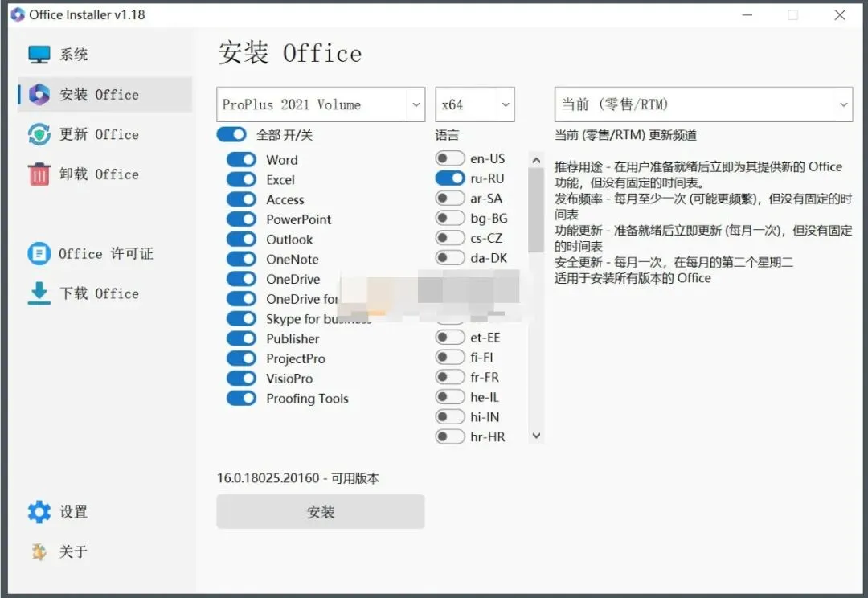Screen dimensions: 868x598
Task: Open Office 许可证 page
Action: tap(105, 254)
